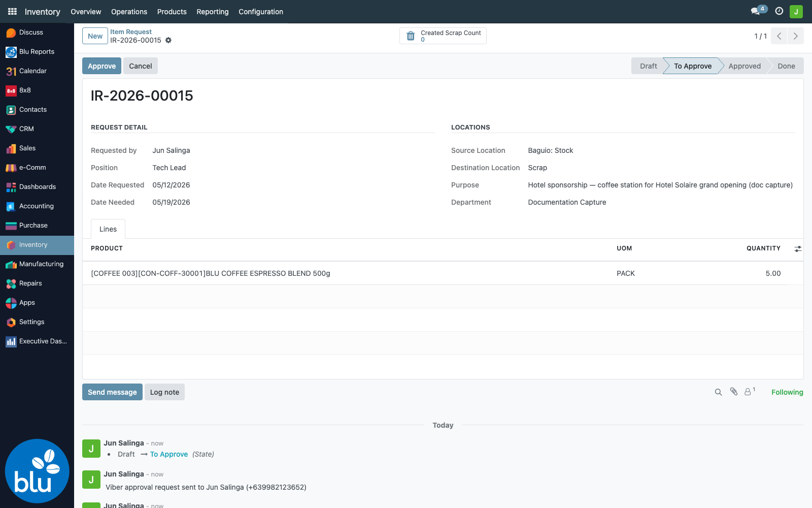
Task: Select the To Approve status stage
Action: [693, 66]
